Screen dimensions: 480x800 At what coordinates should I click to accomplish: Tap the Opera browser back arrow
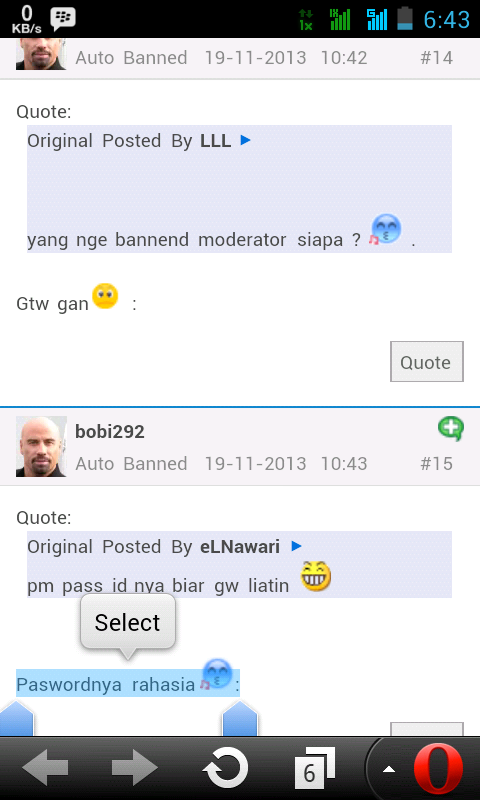pos(45,767)
